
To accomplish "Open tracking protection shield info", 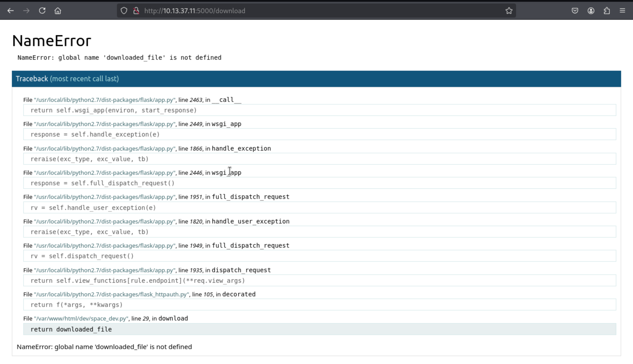I will pos(124,11).
